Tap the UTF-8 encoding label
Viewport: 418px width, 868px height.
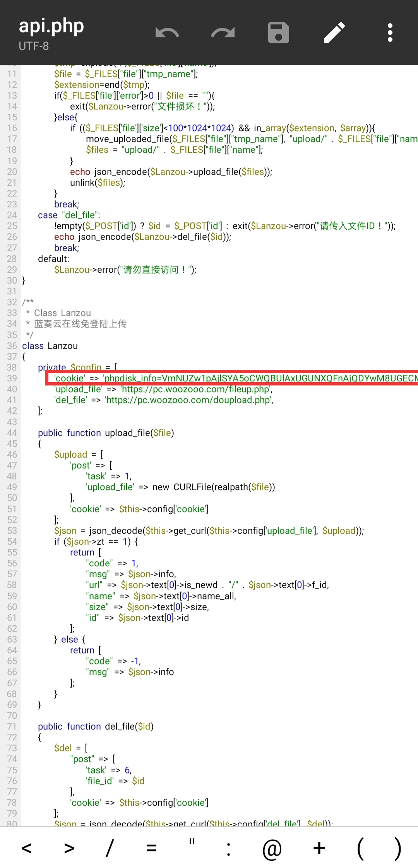(34, 46)
